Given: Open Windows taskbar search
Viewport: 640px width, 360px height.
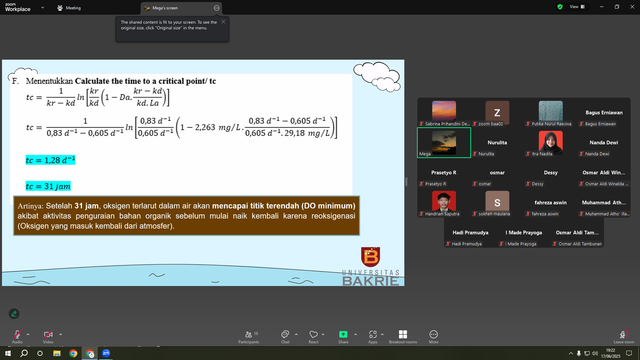Looking at the screenshot, I should coord(24,353).
